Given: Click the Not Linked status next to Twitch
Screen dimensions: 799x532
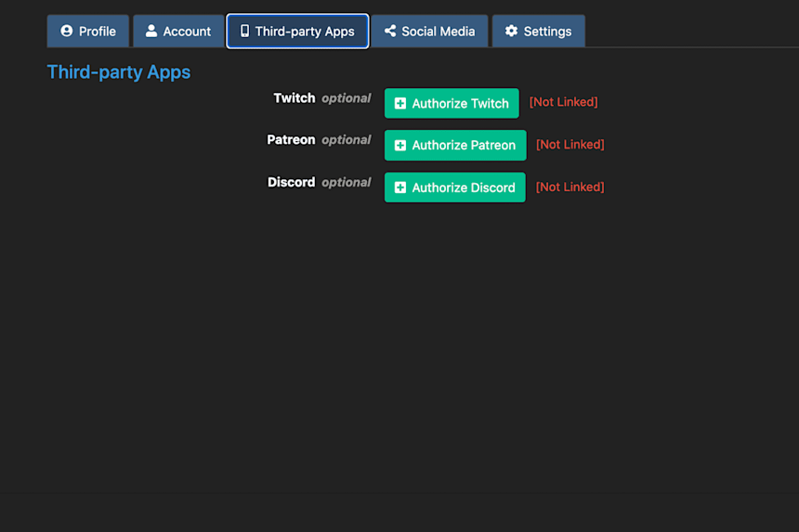Looking at the screenshot, I should coord(564,102).
